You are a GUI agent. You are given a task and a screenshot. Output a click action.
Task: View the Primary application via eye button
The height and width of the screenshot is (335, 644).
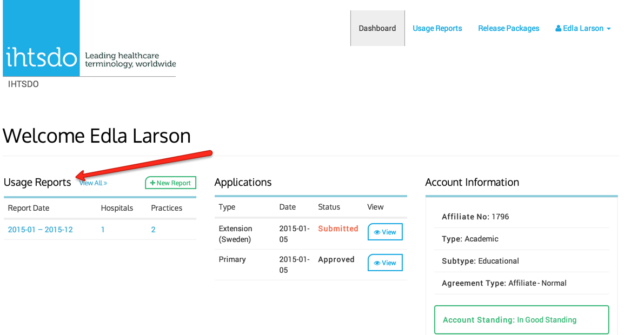385,263
